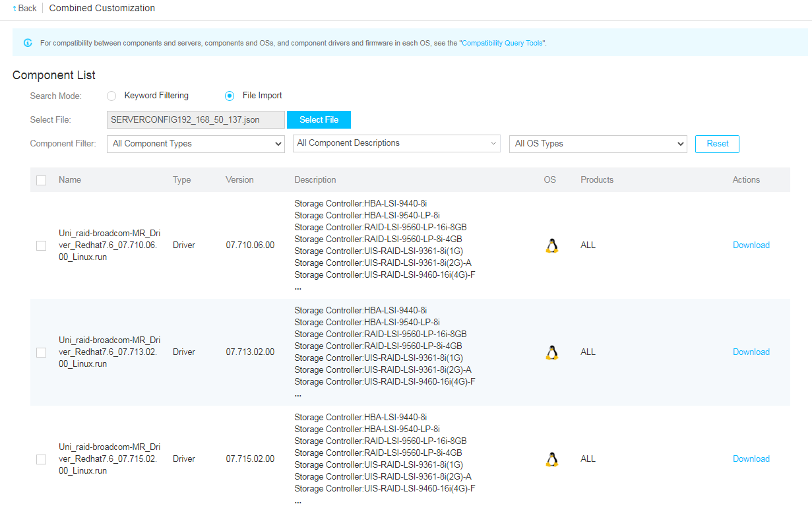Click the Search Mode label
The image size is (812, 506).
coord(56,96)
